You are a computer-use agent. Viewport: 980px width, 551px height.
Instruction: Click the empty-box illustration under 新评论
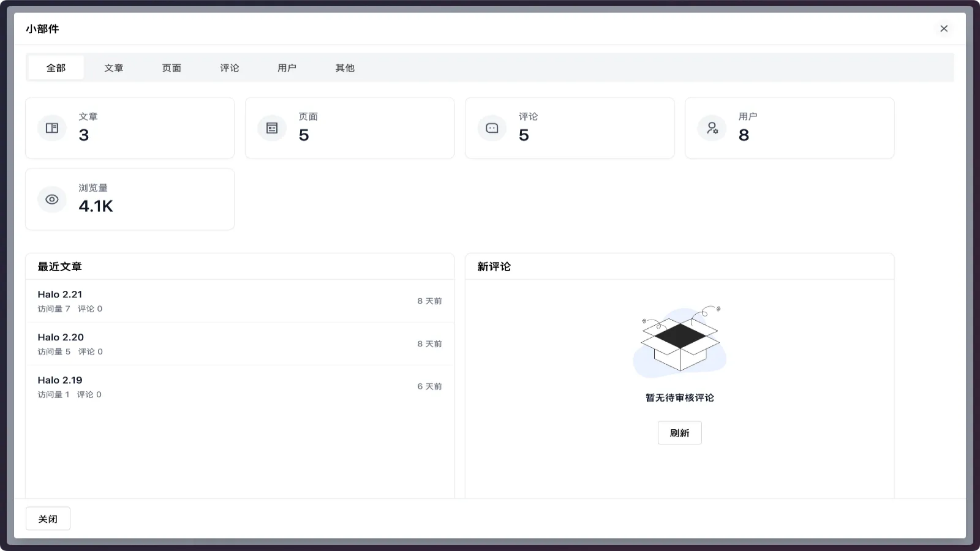[x=680, y=340]
